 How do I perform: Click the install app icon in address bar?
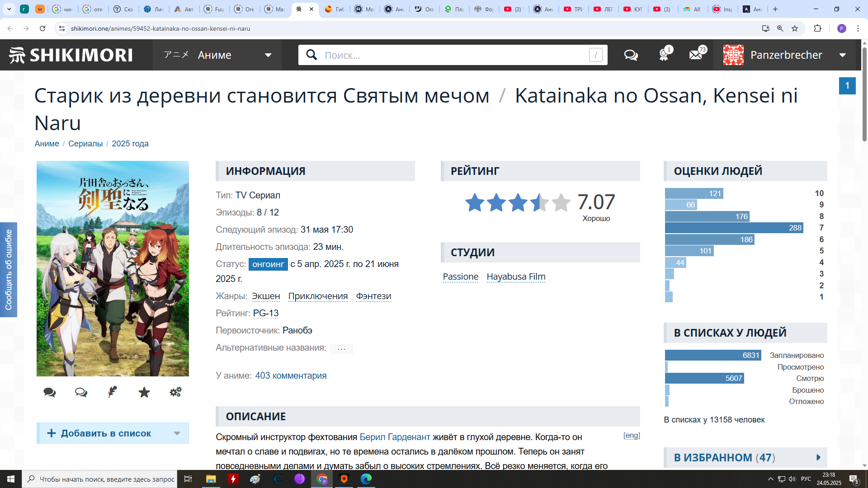click(x=766, y=28)
